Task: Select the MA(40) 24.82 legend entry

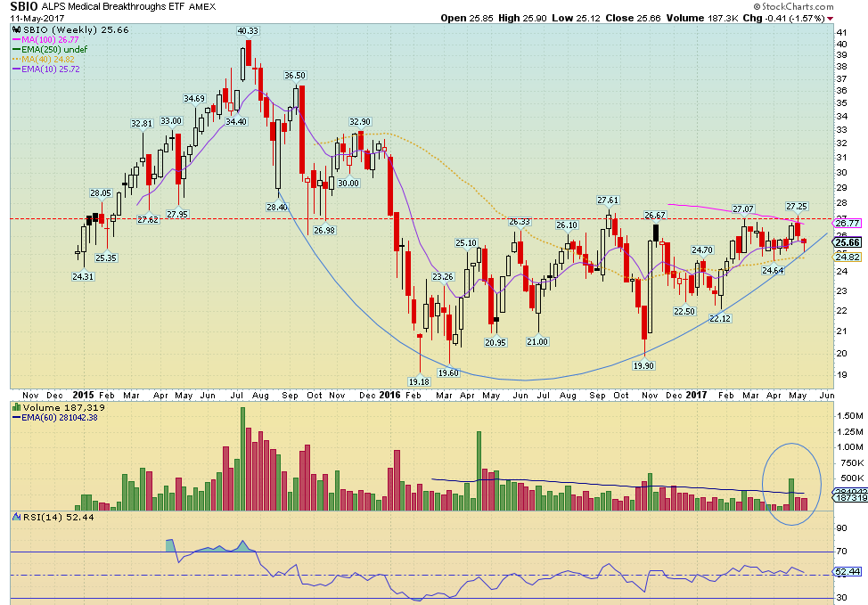Action: click(45, 59)
